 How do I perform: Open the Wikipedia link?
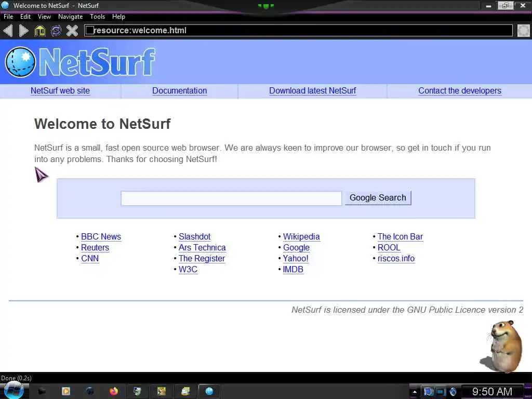301,237
